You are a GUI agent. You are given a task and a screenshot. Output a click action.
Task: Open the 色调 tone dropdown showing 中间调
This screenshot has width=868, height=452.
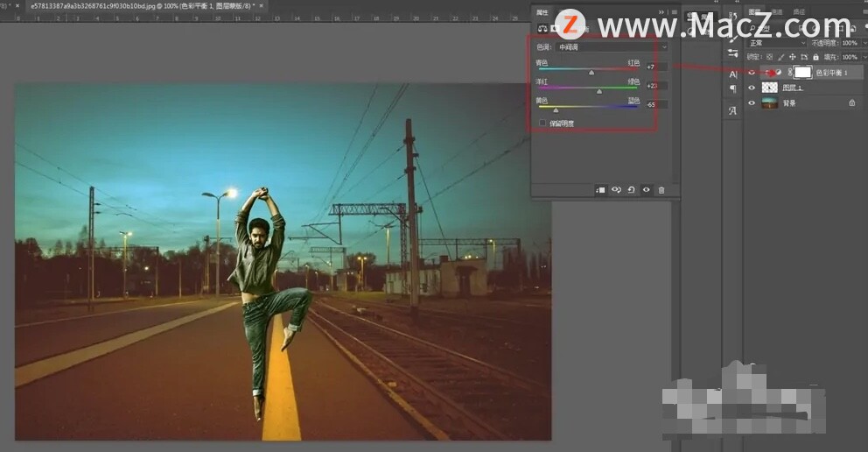(x=612, y=47)
